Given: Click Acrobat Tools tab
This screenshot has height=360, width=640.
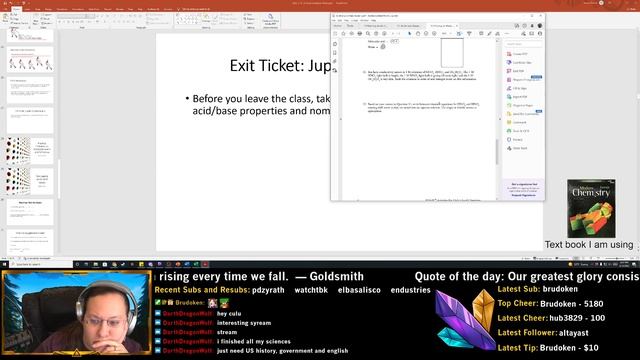Looking at the screenshot, I should pyautogui.click(x=350, y=26).
